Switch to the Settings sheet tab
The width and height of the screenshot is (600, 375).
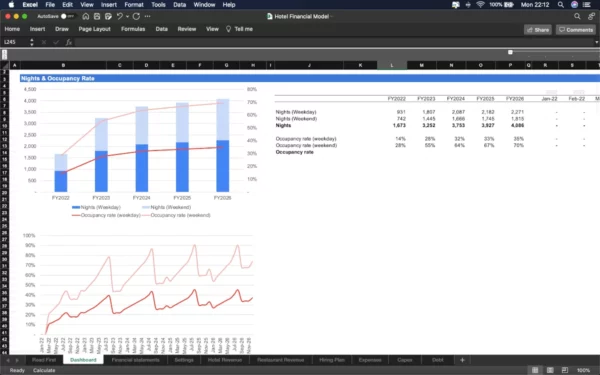(184, 360)
